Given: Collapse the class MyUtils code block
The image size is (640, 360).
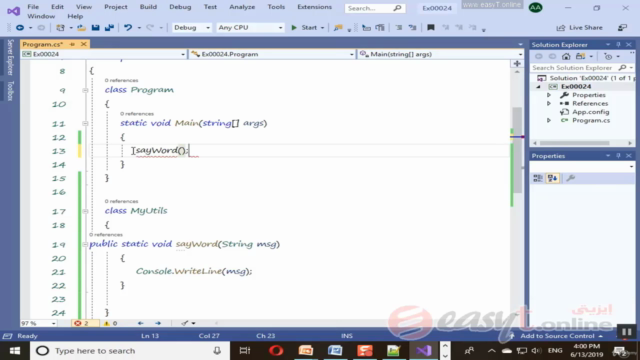Looking at the screenshot, I should [85, 211].
